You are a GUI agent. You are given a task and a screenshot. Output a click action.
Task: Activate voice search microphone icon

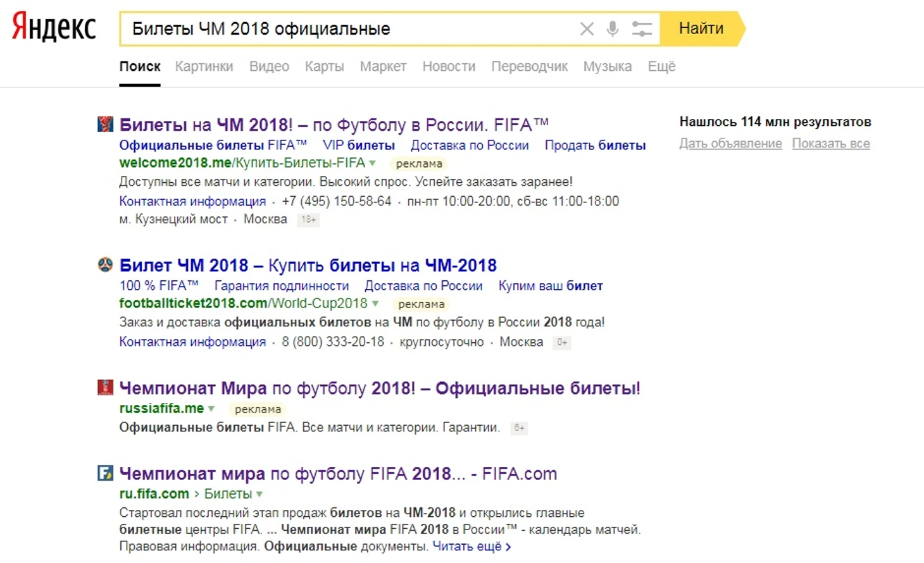click(612, 28)
